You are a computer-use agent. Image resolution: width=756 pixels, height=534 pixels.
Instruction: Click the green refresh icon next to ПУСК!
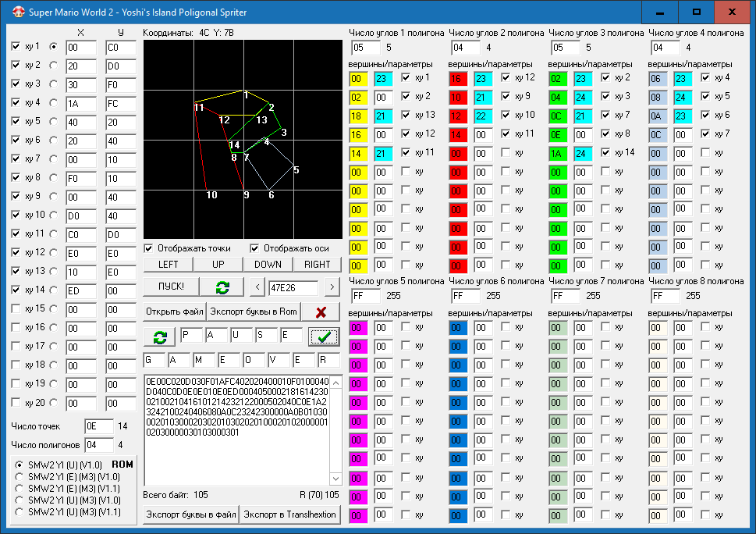click(x=222, y=287)
